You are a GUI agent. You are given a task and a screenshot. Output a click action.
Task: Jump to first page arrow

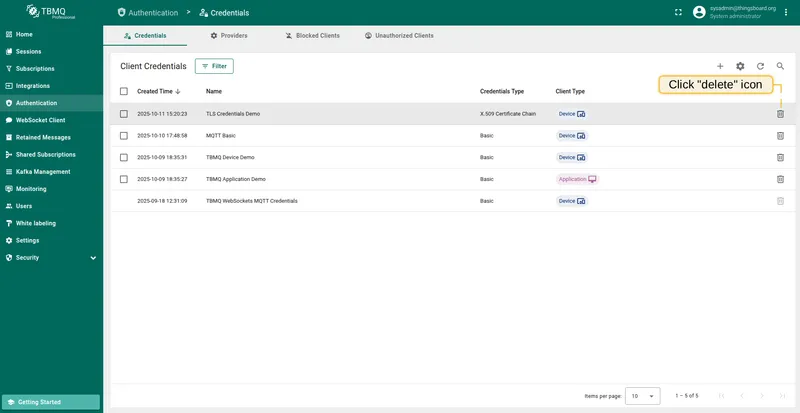coord(721,396)
